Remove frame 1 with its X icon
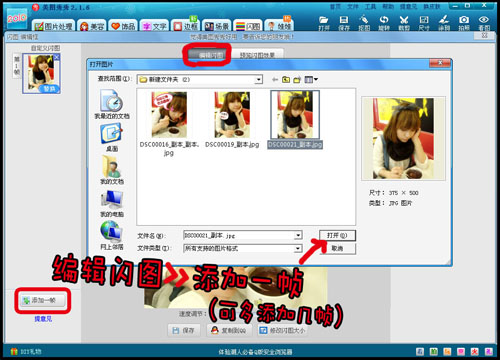Image resolution: width=500 pixels, height=360 pixels. [x=57, y=57]
